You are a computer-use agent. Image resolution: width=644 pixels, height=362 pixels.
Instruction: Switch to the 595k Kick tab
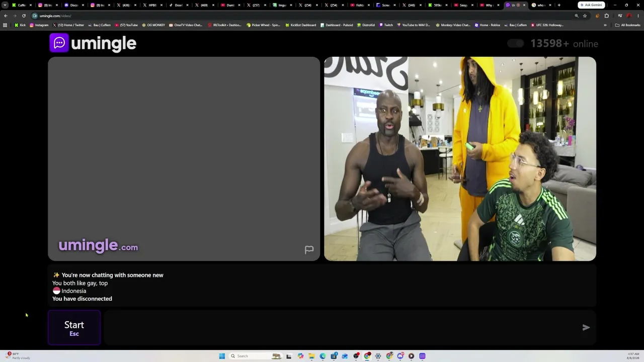point(438,5)
